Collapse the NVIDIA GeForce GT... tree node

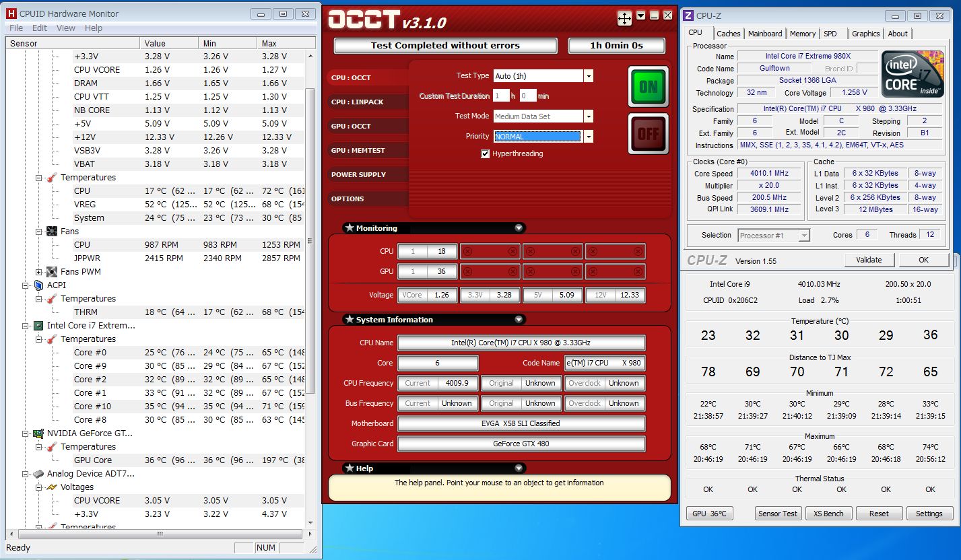(x=26, y=433)
